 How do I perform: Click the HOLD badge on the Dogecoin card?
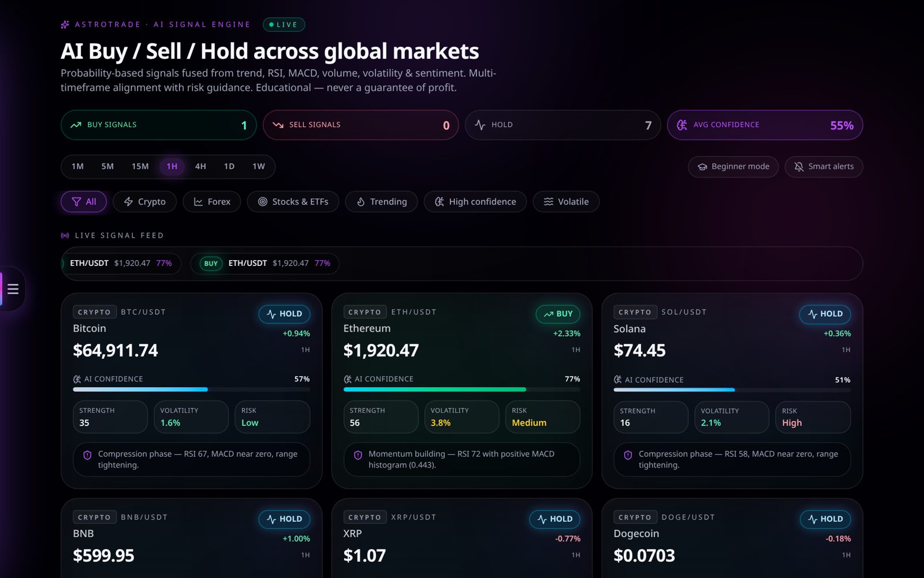coord(825,519)
